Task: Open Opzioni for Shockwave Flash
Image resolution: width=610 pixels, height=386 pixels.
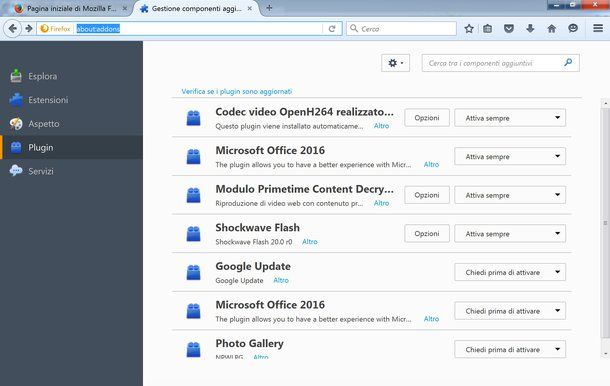Action: pos(427,233)
